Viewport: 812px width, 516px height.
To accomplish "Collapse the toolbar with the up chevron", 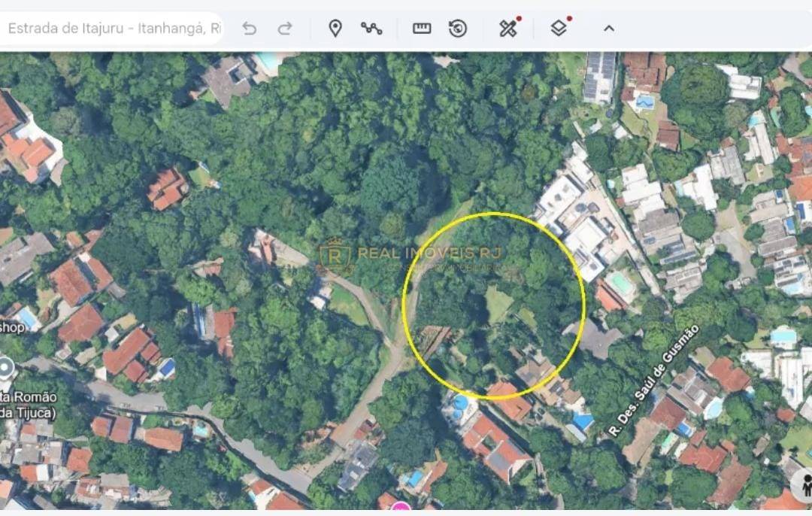I will pos(609,29).
